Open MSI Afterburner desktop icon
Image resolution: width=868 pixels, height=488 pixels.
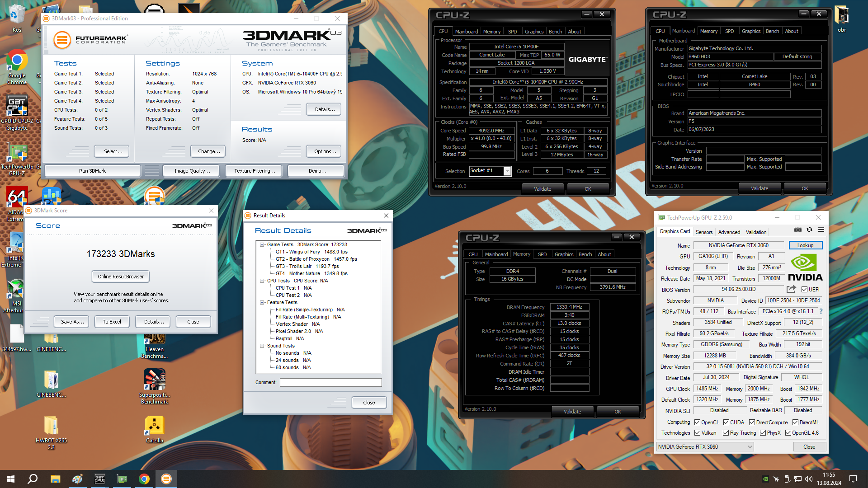coord(16,296)
